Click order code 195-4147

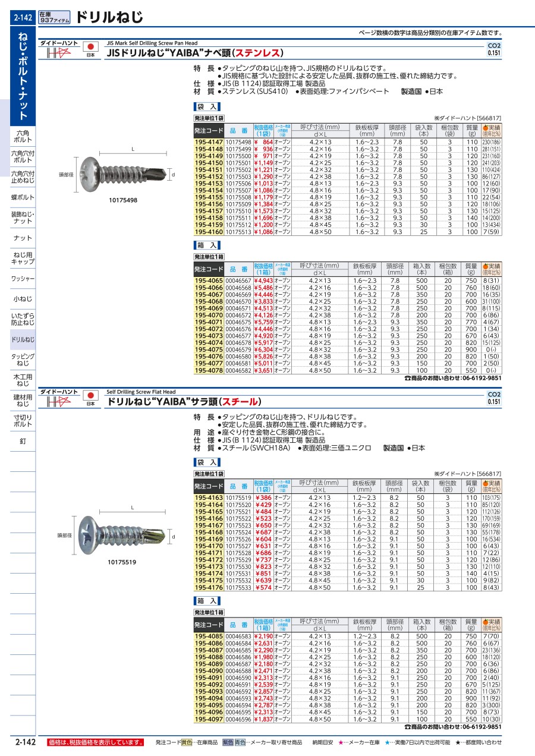point(209,143)
